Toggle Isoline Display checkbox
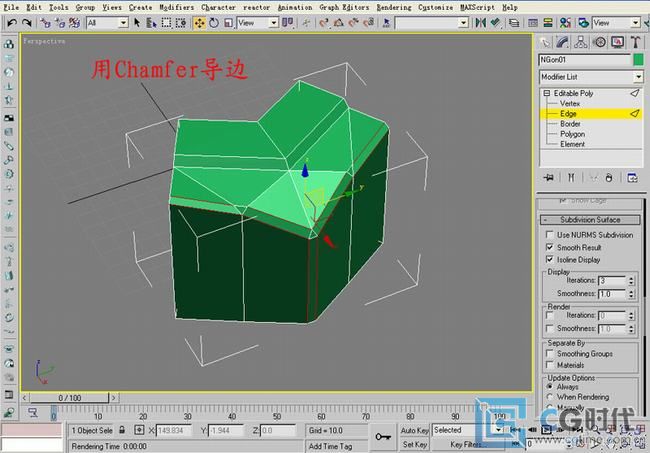 [x=551, y=259]
